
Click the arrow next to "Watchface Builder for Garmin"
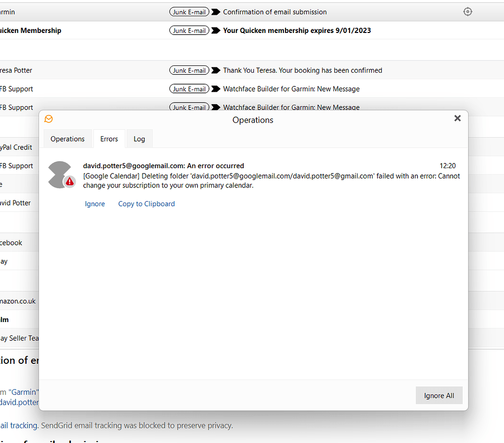coord(216,89)
